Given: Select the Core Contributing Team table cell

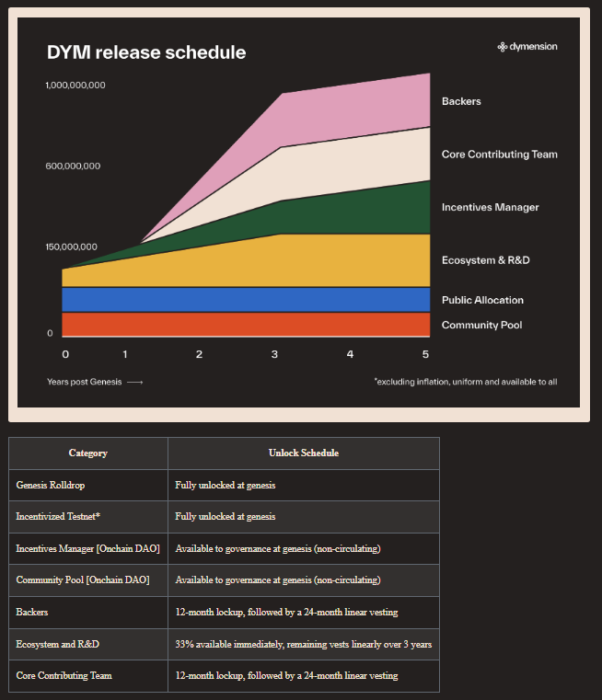Looking at the screenshot, I should [88, 676].
